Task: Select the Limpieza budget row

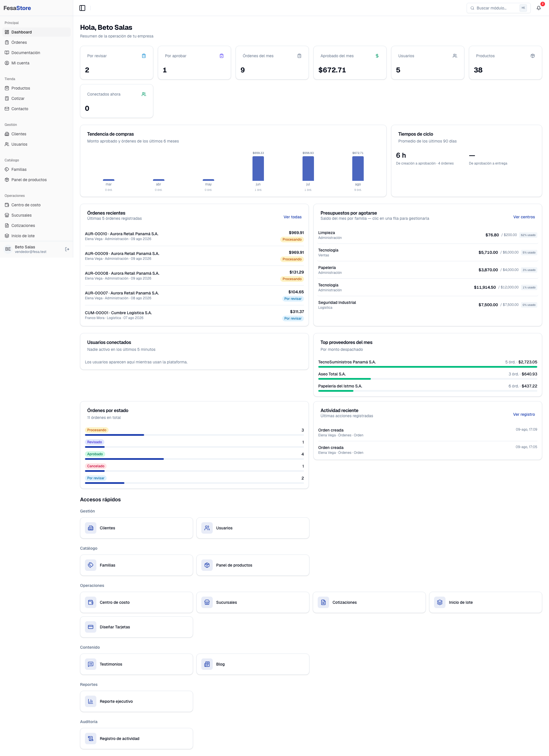Action: pyautogui.click(x=427, y=235)
